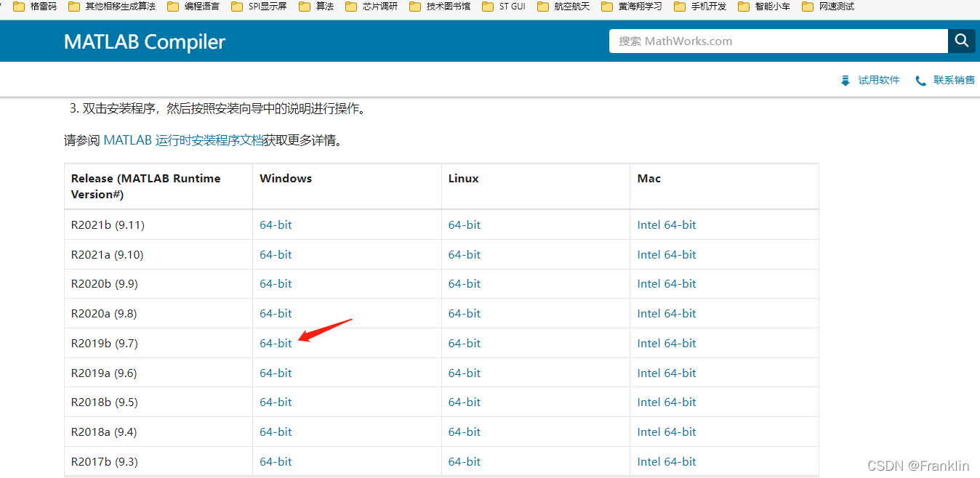Open 格雷码 bookmark folder icon

(x=18, y=7)
